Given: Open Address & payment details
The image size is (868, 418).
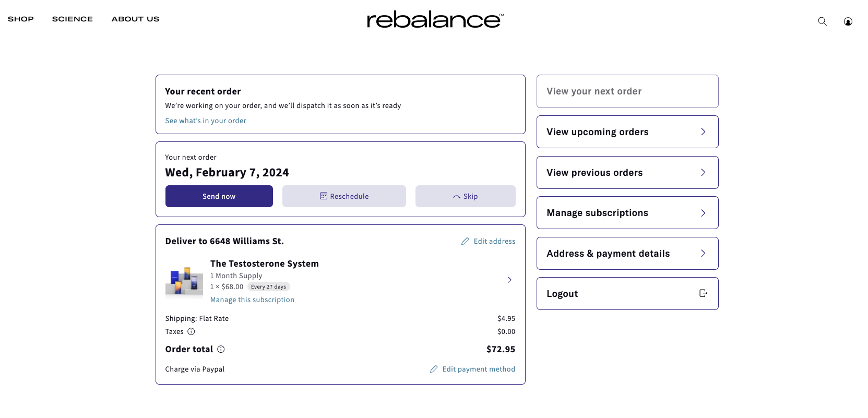Looking at the screenshot, I should (x=627, y=253).
